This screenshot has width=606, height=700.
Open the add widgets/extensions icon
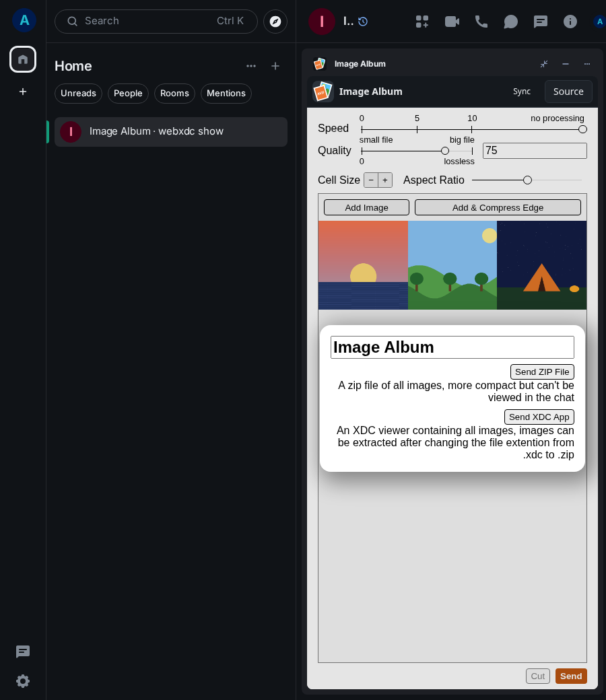[422, 22]
